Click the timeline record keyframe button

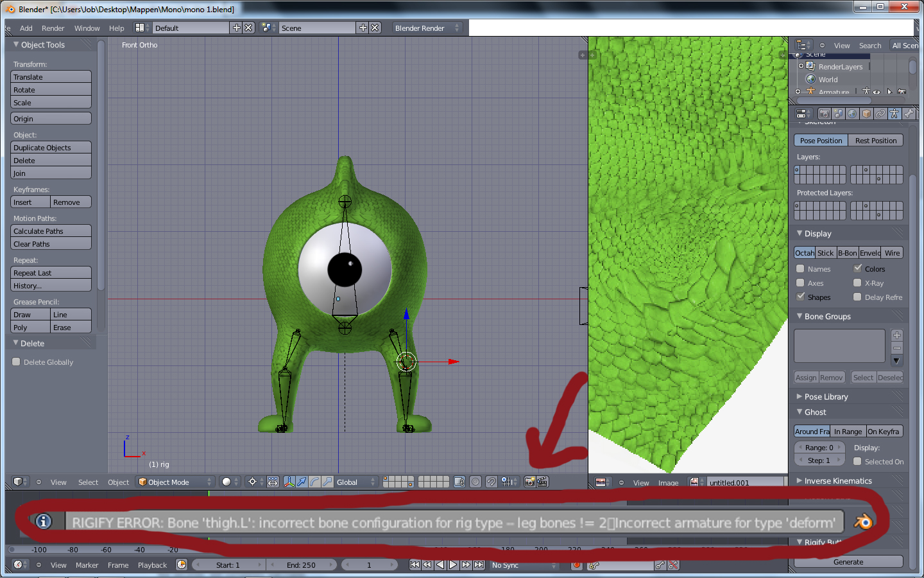point(577,565)
